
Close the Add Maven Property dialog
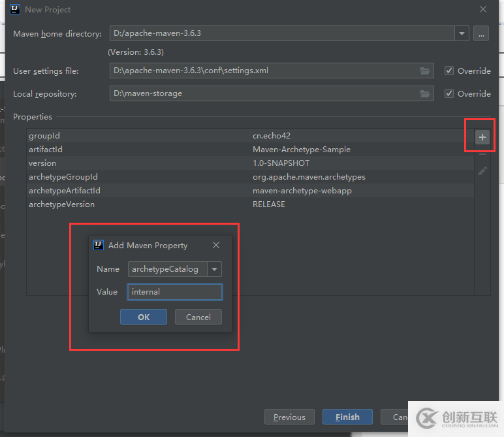(x=216, y=245)
